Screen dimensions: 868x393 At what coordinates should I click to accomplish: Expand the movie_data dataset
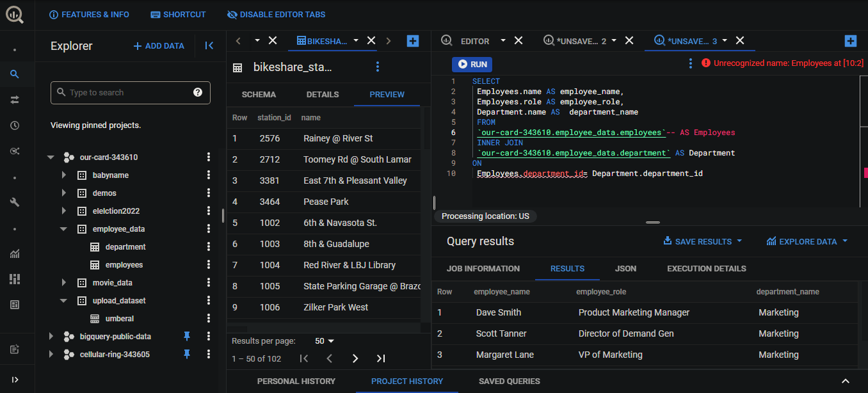pyautogui.click(x=63, y=283)
